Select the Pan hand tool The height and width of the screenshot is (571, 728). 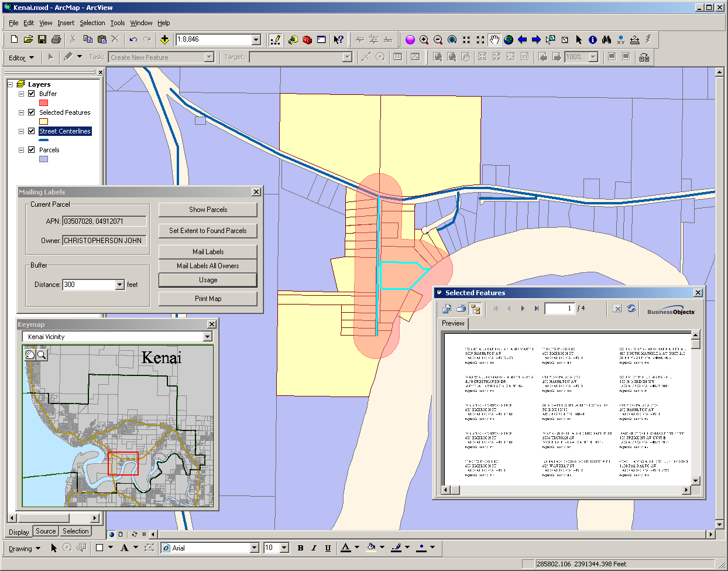[495, 39]
